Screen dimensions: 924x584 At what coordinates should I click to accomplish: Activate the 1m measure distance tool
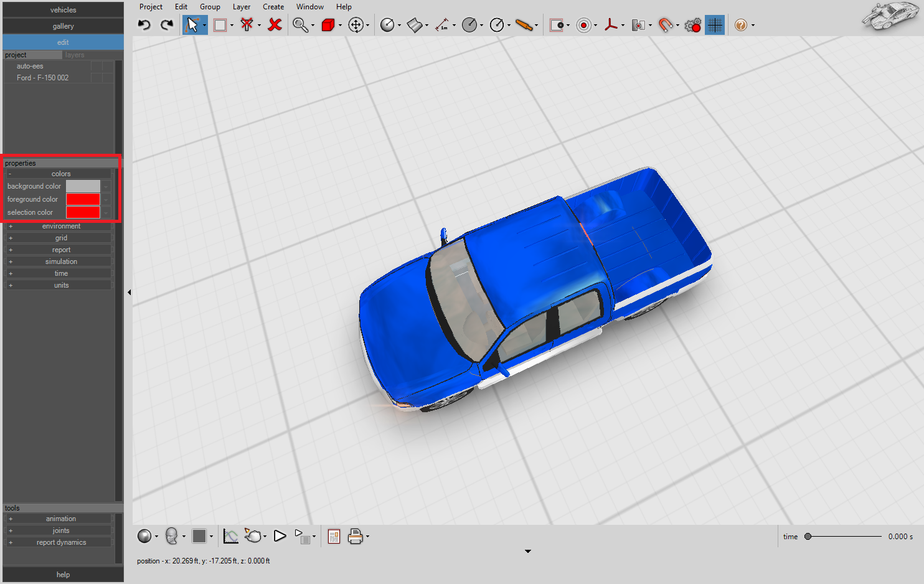[x=442, y=25]
